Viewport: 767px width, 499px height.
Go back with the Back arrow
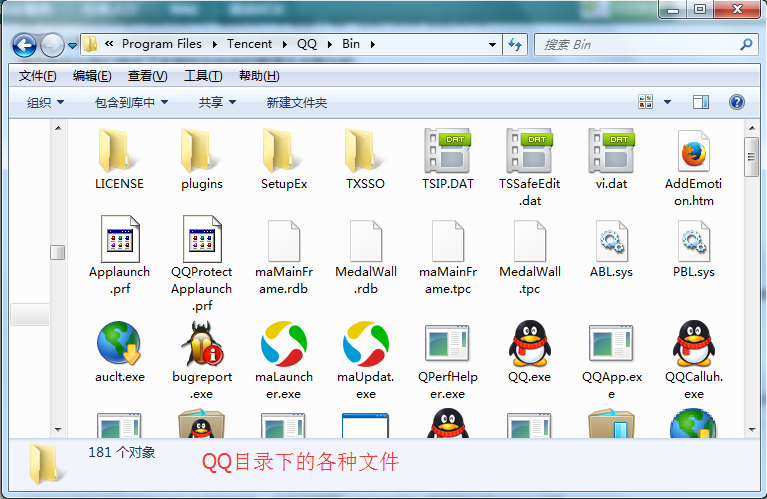pos(24,45)
